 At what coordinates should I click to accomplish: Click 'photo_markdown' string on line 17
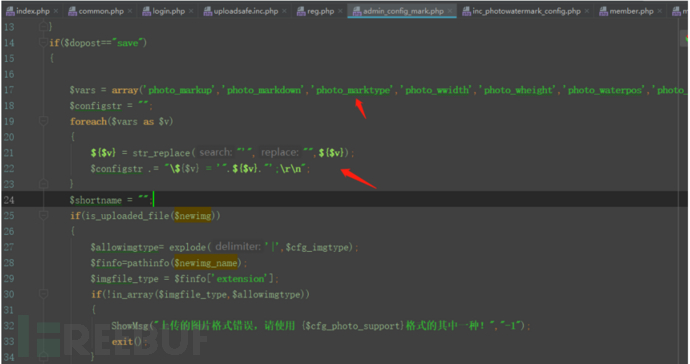(x=264, y=90)
